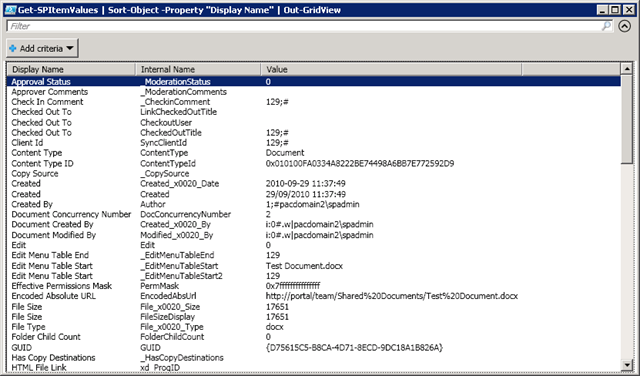Click the 1;#pacdomain2\spadmin value
The height and width of the screenshot is (376, 640).
312,204
